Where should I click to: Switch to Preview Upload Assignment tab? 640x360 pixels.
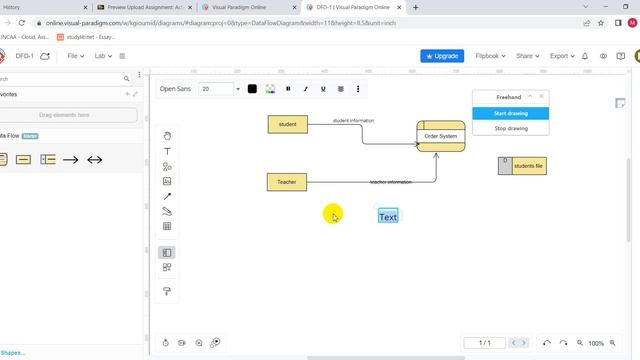coord(144,7)
